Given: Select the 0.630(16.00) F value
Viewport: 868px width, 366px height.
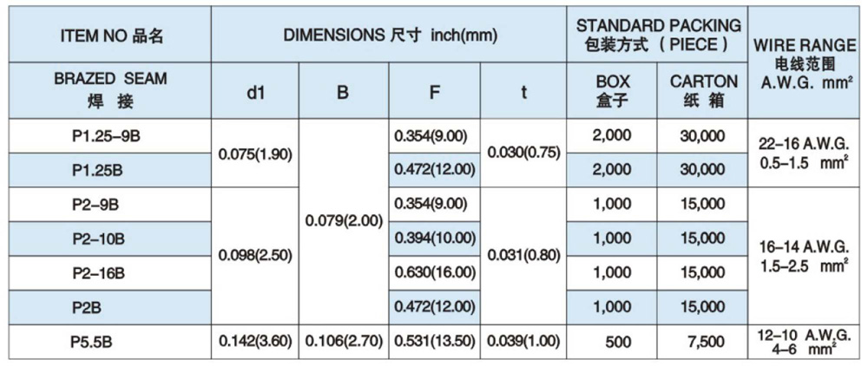Looking at the screenshot, I should pos(434,273).
